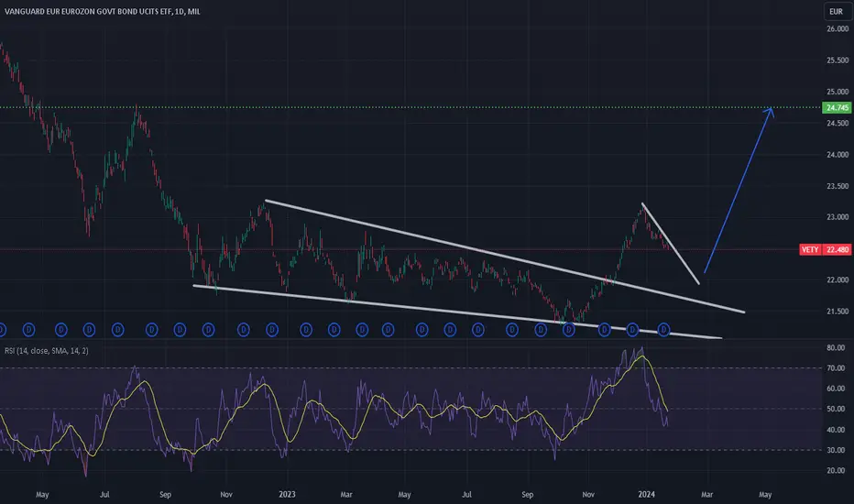Click the green dotted horizontal price line

409,107
